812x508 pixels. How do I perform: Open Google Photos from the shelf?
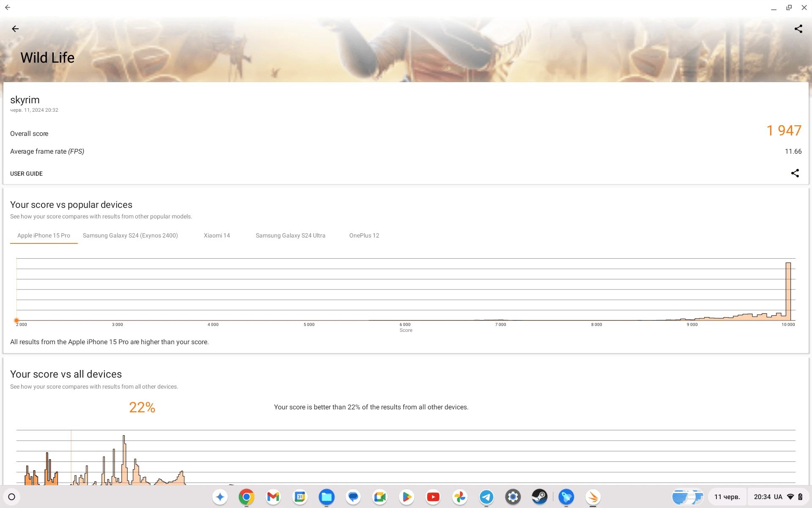tap(460, 497)
